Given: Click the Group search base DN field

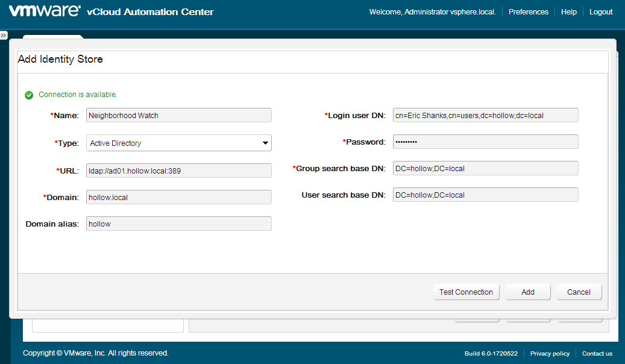Looking at the screenshot, I should click(485, 168).
